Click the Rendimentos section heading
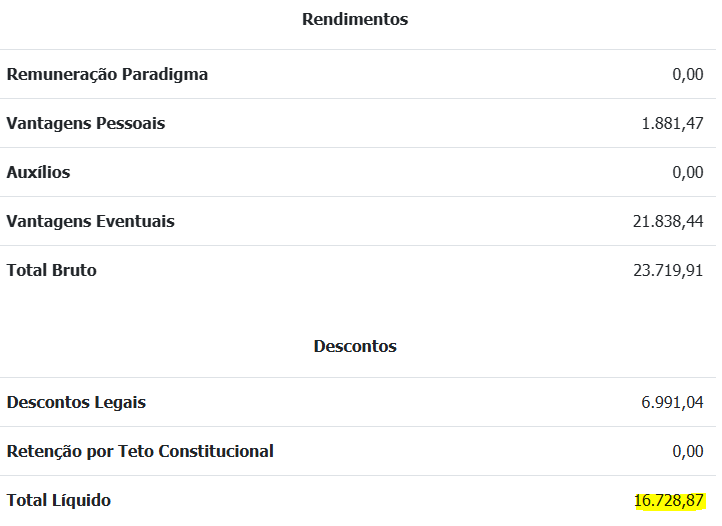 355,19
